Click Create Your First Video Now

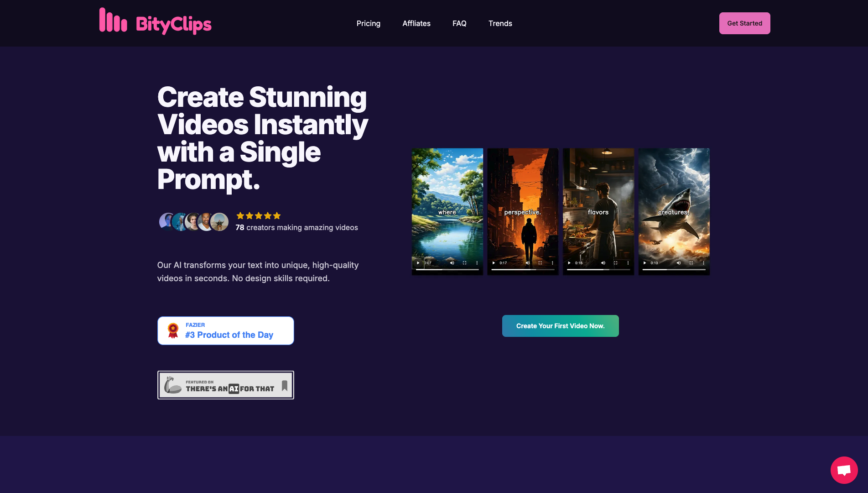pyautogui.click(x=560, y=326)
